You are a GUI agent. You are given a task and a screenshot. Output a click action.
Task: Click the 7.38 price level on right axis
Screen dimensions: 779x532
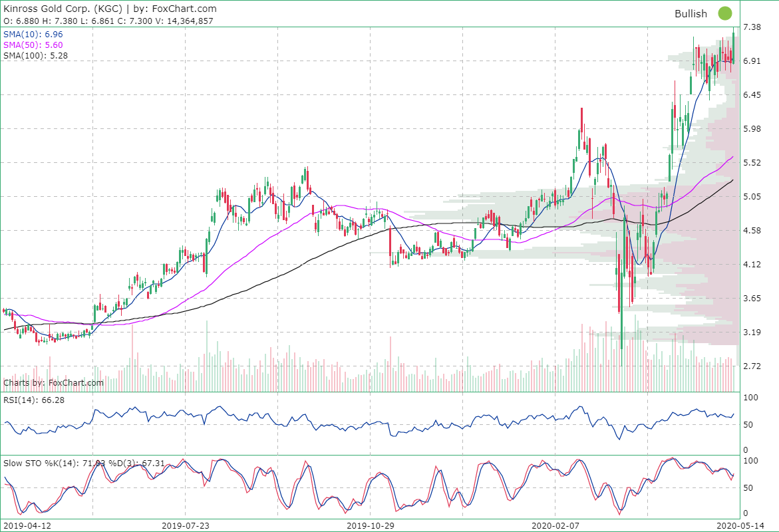point(752,28)
